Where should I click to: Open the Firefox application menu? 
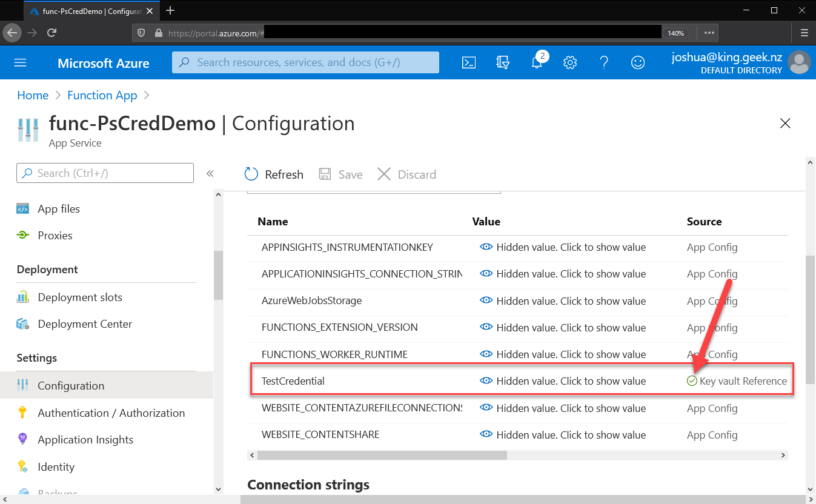pyautogui.click(x=804, y=33)
